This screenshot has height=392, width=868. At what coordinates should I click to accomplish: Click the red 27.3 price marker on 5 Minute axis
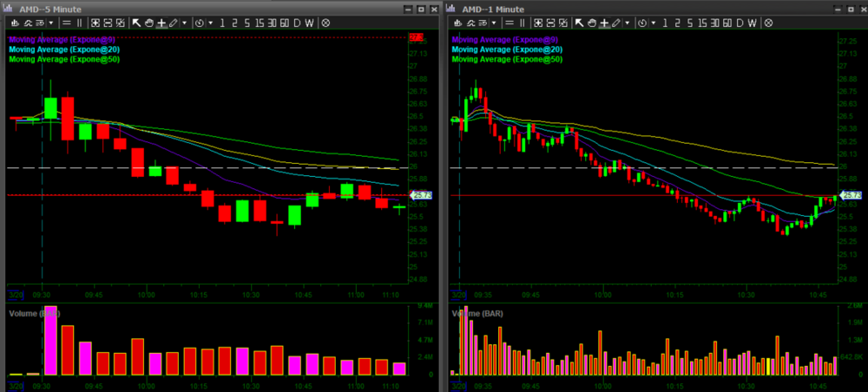point(416,38)
